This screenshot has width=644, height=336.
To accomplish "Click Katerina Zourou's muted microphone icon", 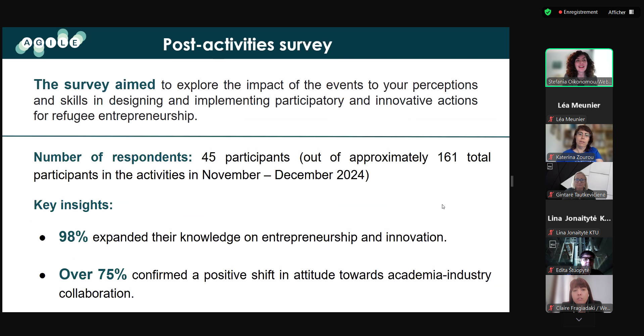I will click(x=551, y=157).
